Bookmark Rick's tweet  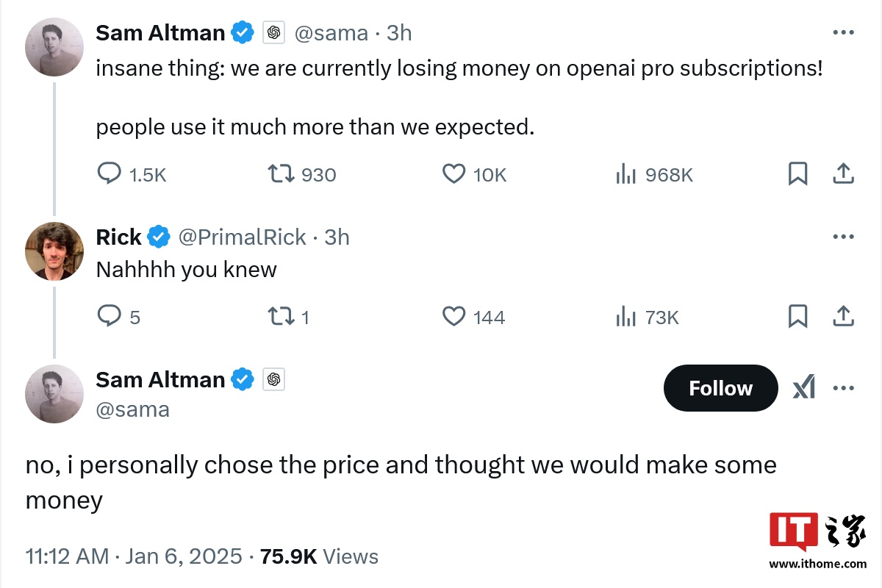[797, 317]
